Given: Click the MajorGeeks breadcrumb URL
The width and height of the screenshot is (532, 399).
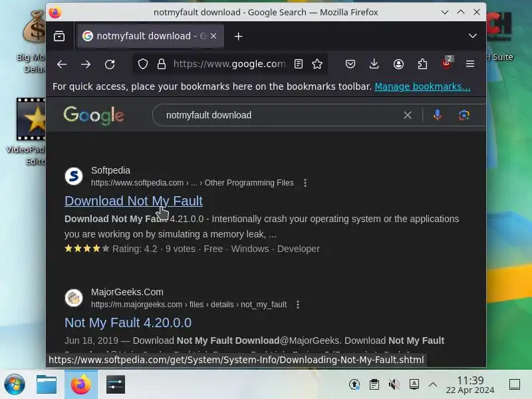Looking at the screenshot, I should point(189,305).
